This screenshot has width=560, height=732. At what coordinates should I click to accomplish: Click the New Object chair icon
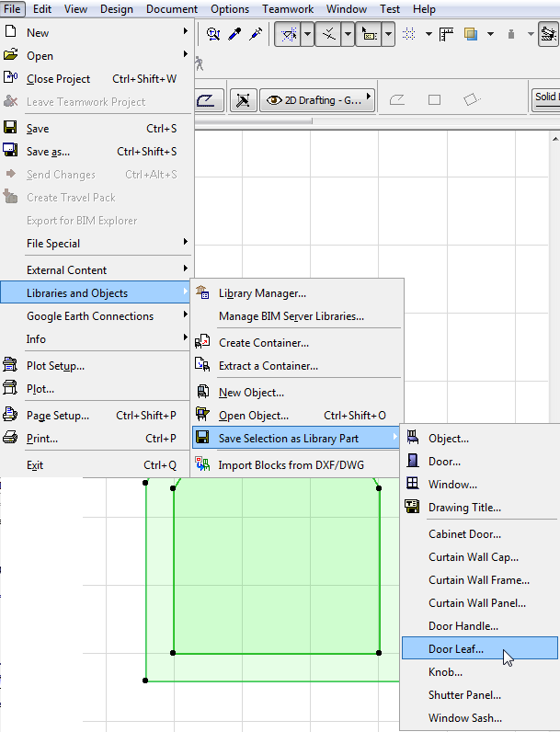coord(203,391)
